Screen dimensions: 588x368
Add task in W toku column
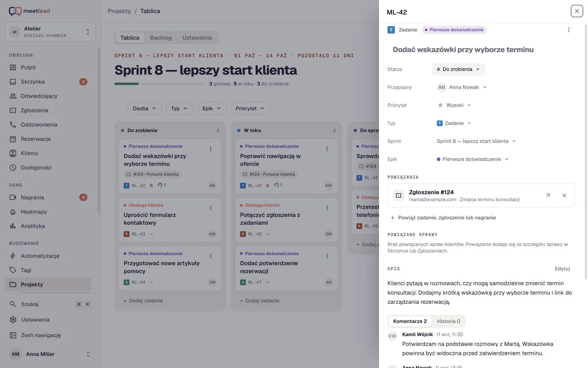click(x=260, y=301)
